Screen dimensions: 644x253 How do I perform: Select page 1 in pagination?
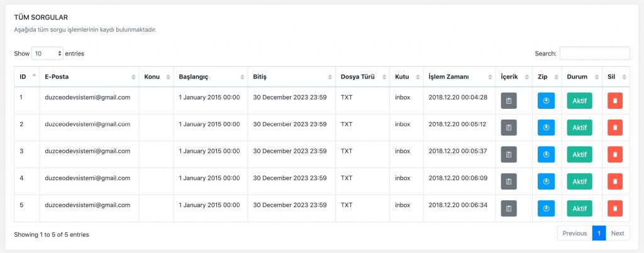(x=599, y=233)
